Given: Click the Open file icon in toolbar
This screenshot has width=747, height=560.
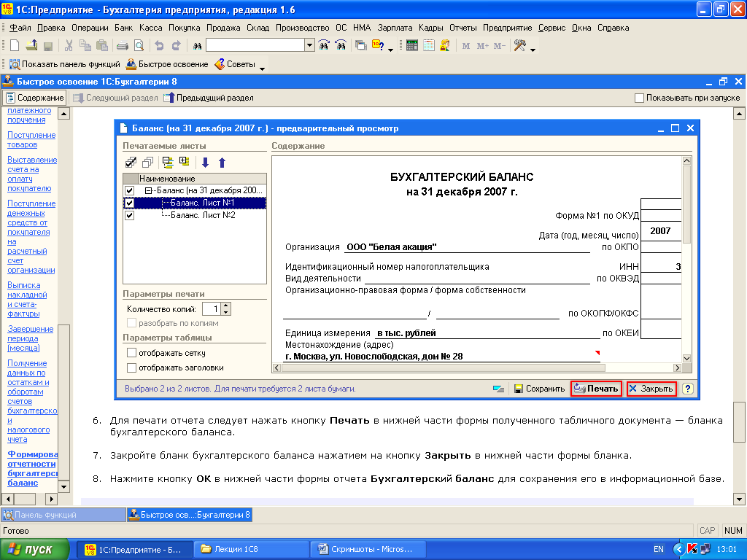Looking at the screenshot, I should [31, 46].
